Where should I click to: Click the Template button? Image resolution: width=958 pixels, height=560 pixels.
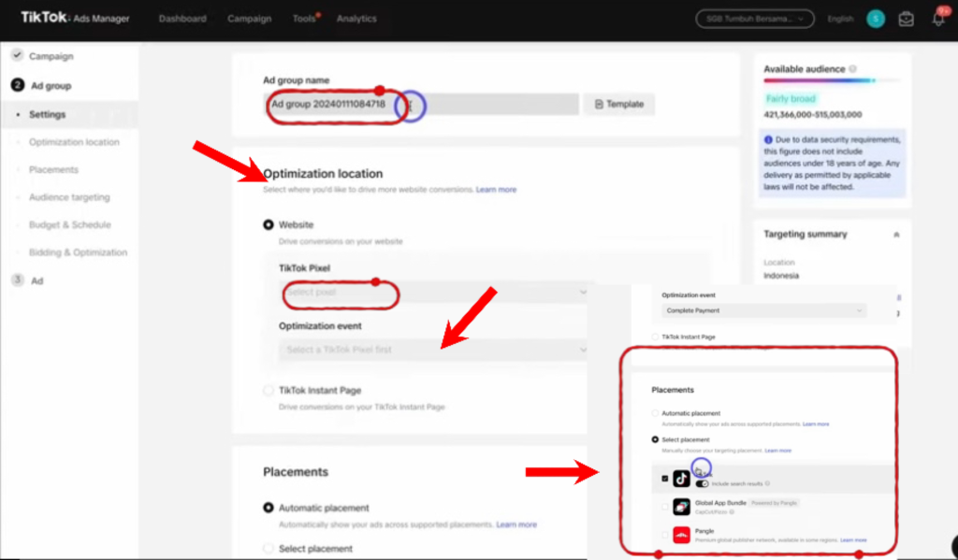click(619, 104)
